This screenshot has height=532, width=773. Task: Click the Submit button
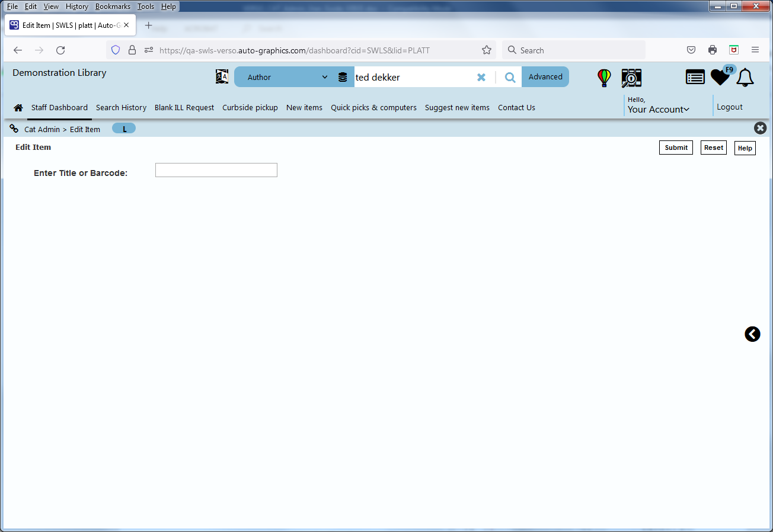pyautogui.click(x=676, y=148)
